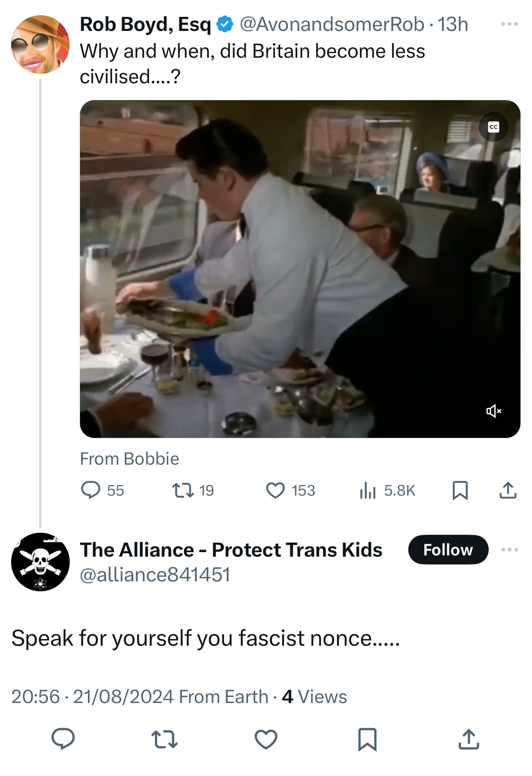Screen dimensions: 532x776
Task: Unmute the video sound
Action: [493, 411]
